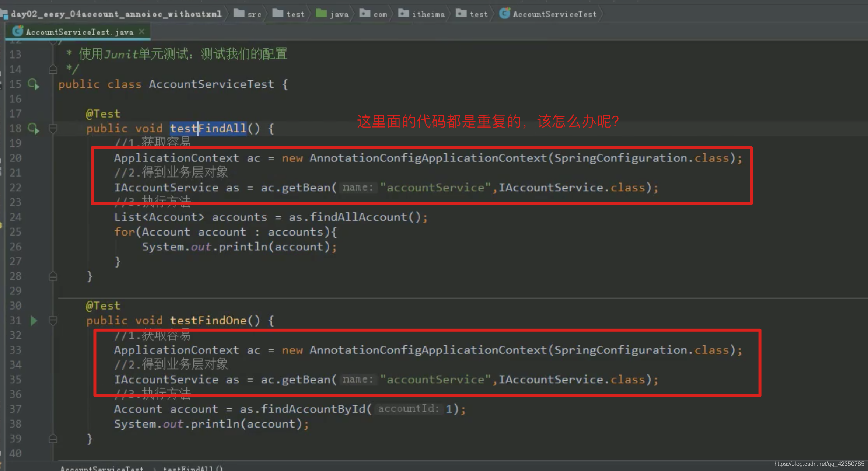Click the "accountService" string on line 22
The image size is (868, 471).
(x=435, y=188)
